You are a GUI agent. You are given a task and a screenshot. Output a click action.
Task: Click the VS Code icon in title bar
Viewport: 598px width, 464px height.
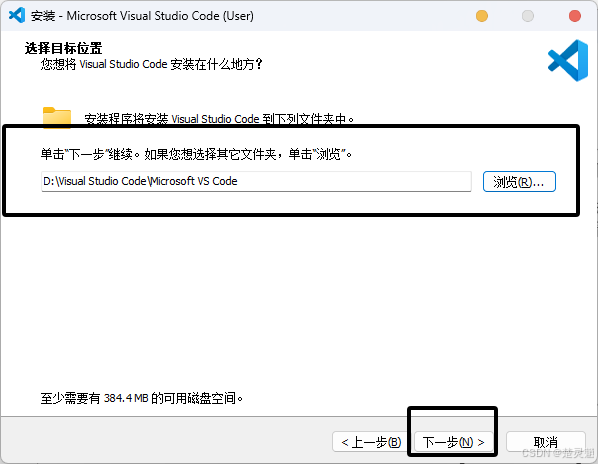click(17, 16)
